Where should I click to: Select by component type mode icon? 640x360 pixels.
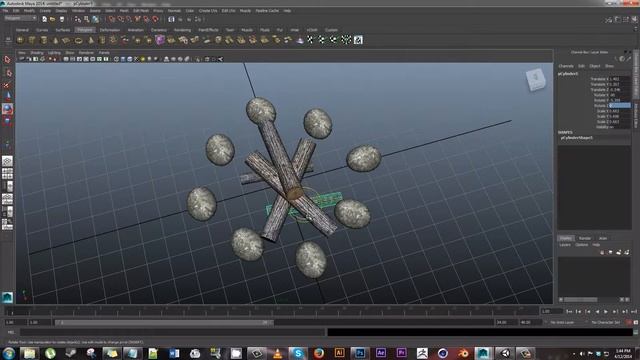95,19
